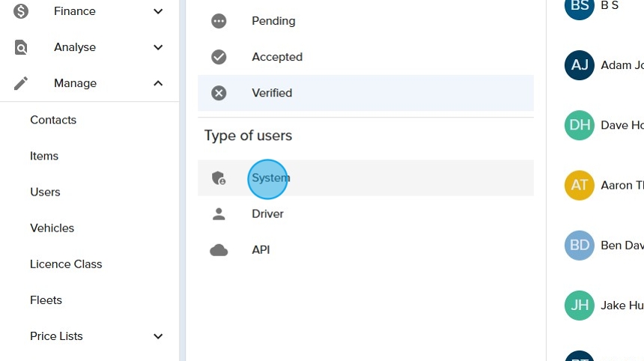The width and height of the screenshot is (644, 361).
Task: Click the Analyse magnifier icon
Action: 21,47
